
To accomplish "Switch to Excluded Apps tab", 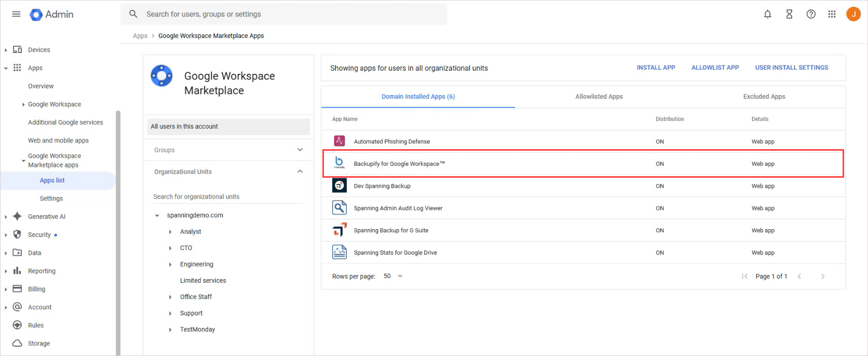I will click(764, 97).
